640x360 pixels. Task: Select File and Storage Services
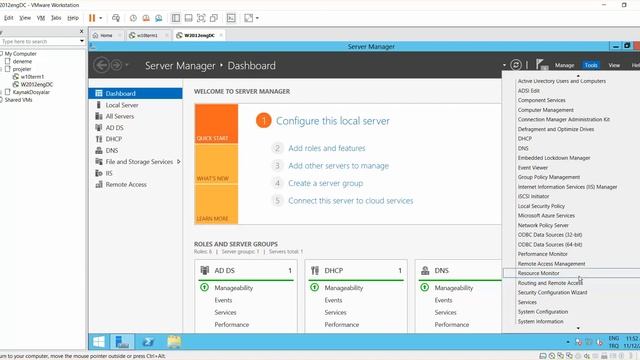(x=139, y=162)
